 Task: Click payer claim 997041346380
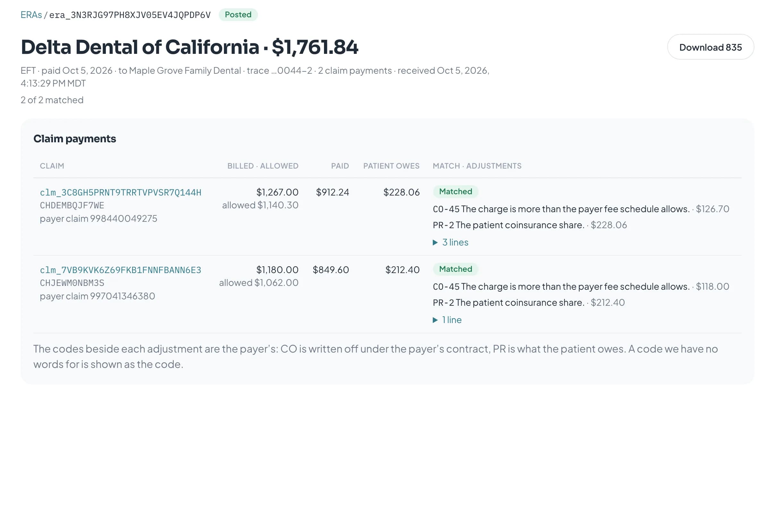98,296
